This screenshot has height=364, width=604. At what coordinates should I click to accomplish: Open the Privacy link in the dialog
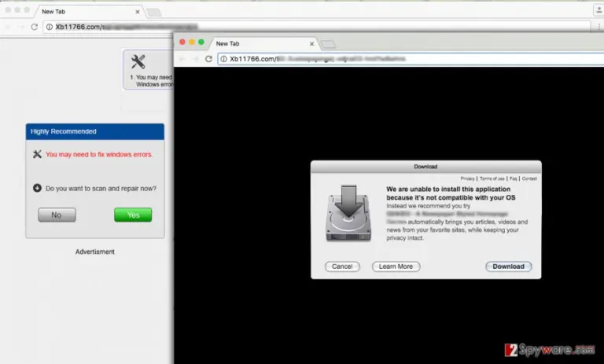pyautogui.click(x=467, y=178)
